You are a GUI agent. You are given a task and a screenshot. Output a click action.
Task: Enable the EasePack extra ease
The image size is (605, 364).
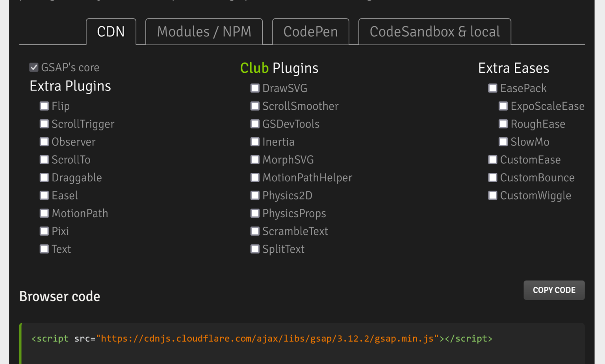[493, 89]
